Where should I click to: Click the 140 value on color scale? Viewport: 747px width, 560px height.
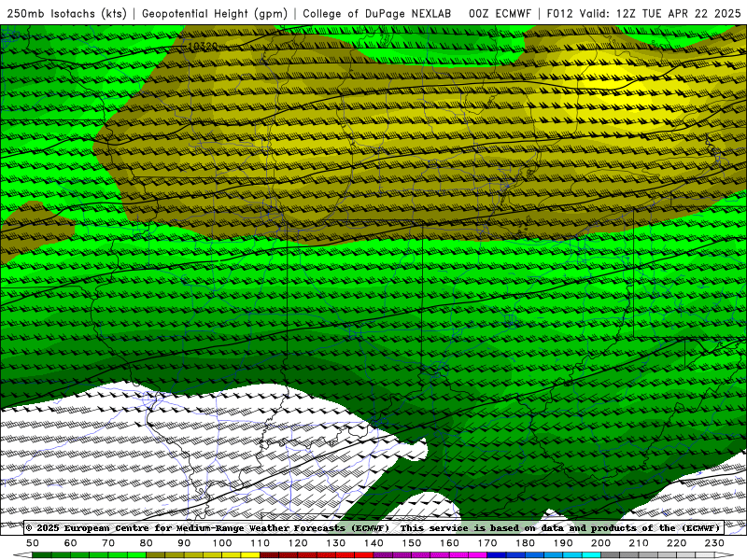click(x=373, y=543)
